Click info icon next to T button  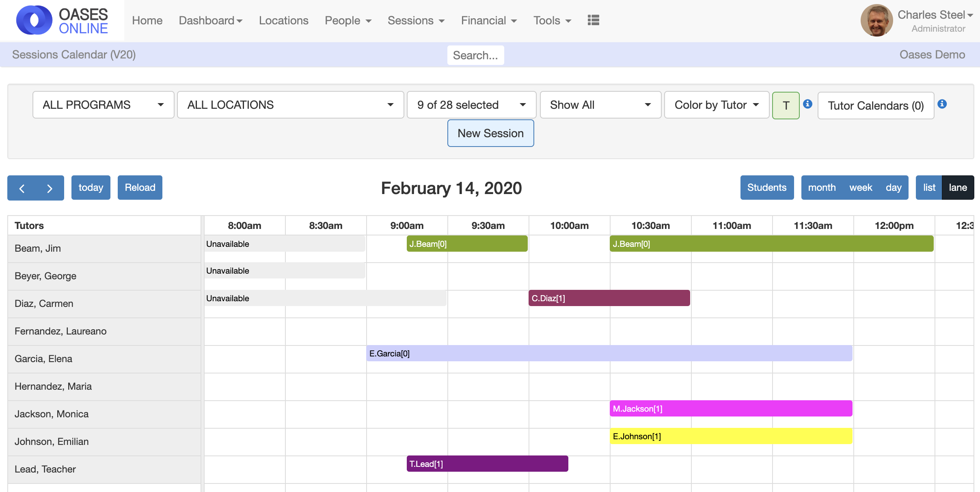[x=807, y=104]
